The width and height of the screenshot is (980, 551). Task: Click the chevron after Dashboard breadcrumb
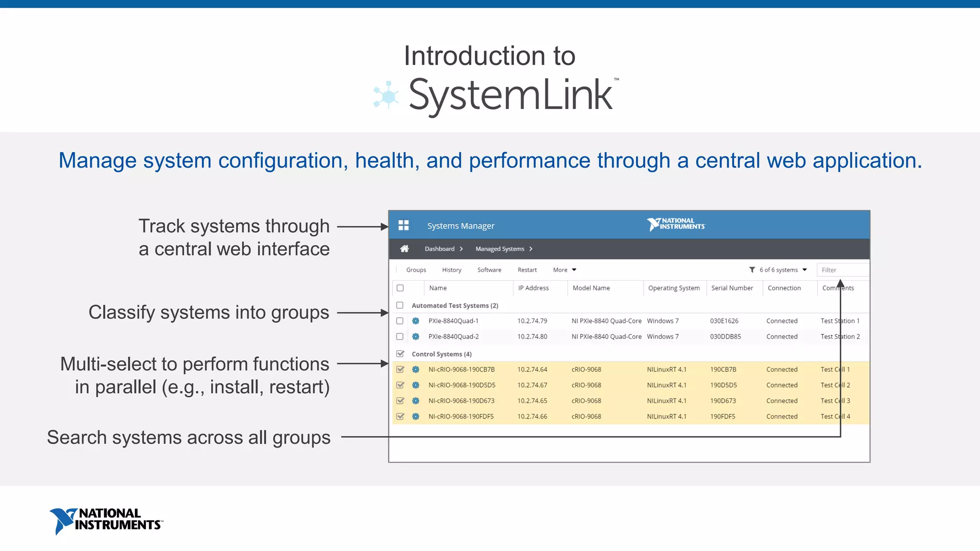coord(461,249)
